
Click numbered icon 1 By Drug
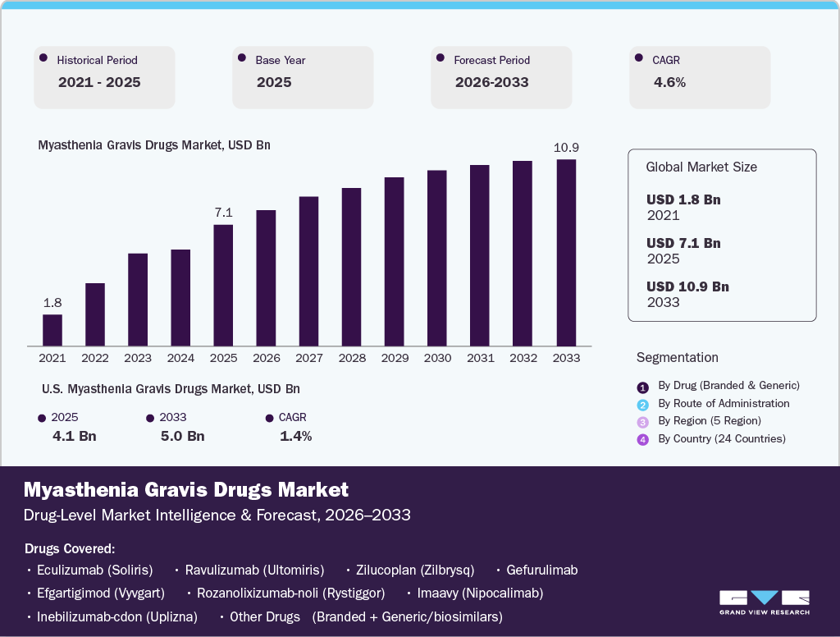pyautogui.click(x=643, y=387)
